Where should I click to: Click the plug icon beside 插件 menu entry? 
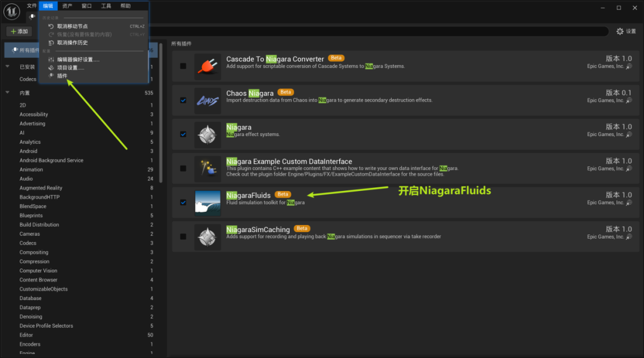[x=51, y=76]
